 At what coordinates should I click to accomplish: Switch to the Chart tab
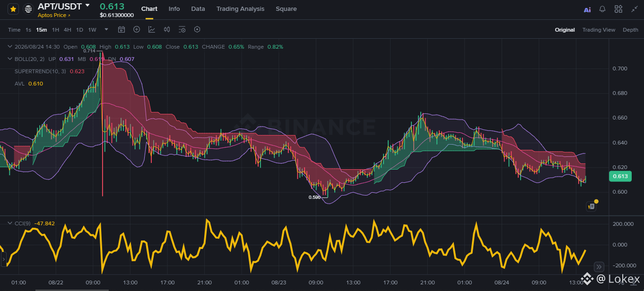[149, 9]
